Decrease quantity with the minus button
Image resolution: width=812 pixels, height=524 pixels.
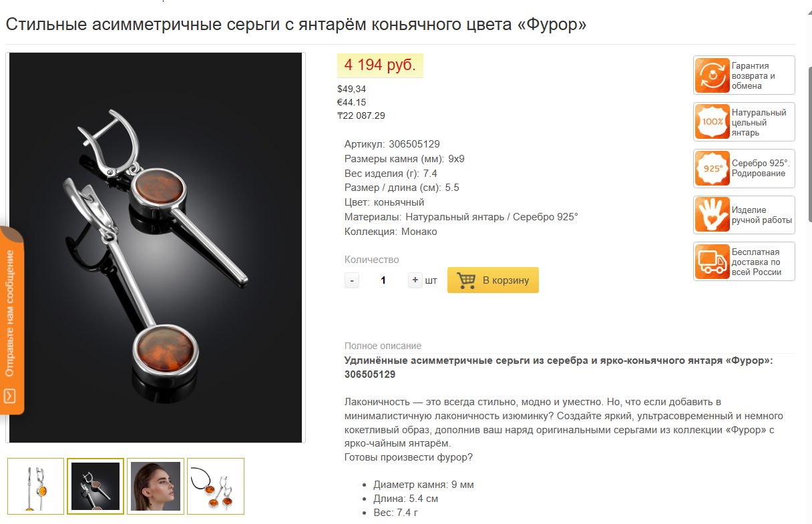tap(352, 280)
